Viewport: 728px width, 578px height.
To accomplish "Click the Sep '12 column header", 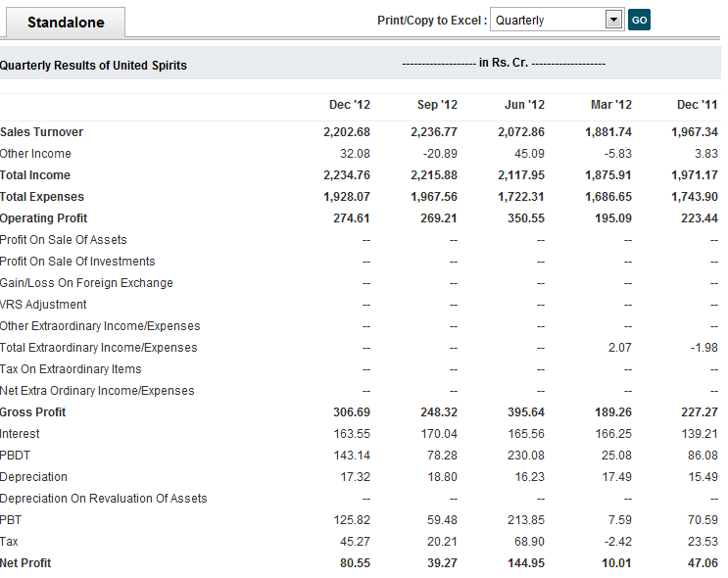I will coord(437,105).
